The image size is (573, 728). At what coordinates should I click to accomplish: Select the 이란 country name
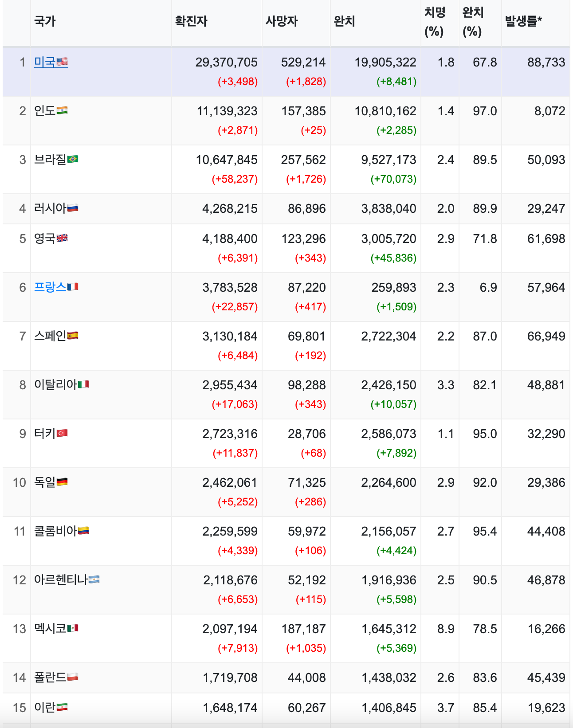click(45, 708)
